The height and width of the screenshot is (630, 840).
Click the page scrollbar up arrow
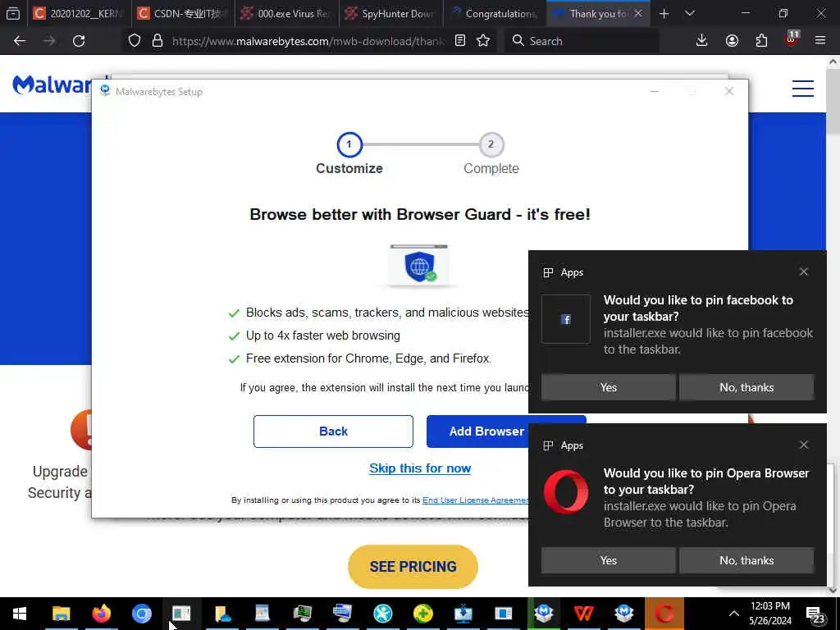(833, 62)
